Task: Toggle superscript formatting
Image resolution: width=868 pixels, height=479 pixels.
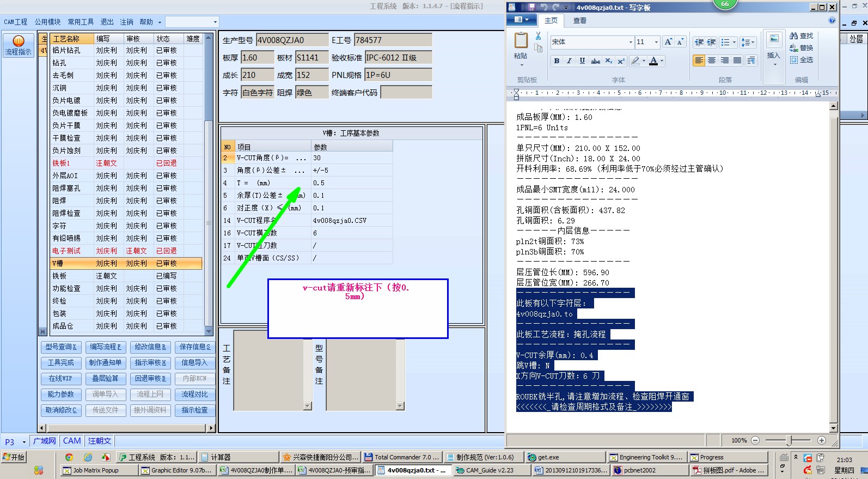Action: (621, 61)
